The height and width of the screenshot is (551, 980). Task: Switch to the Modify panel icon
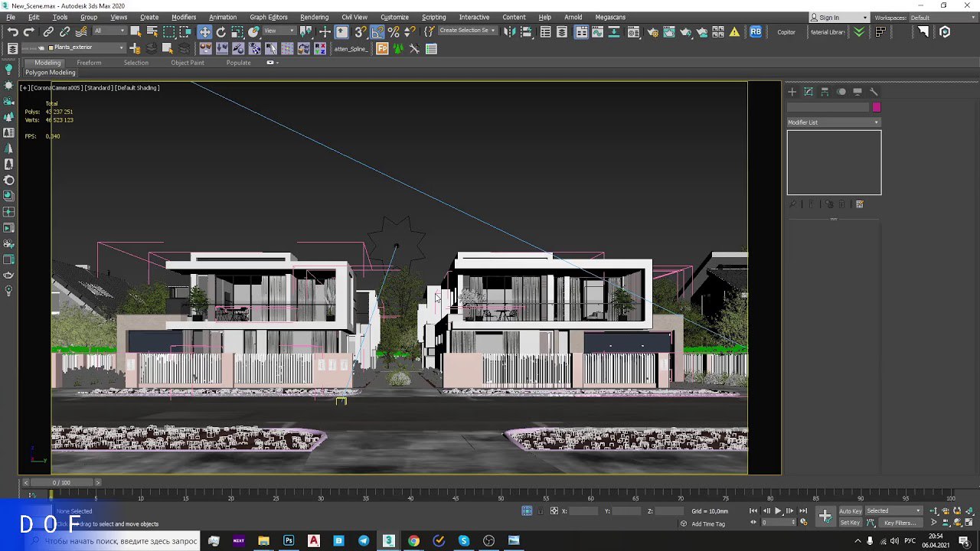click(808, 92)
